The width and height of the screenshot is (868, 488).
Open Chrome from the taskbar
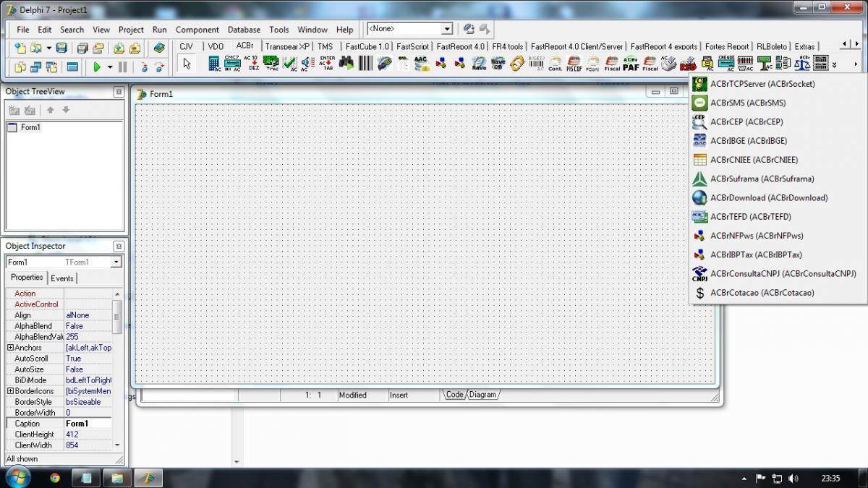point(55,478)
